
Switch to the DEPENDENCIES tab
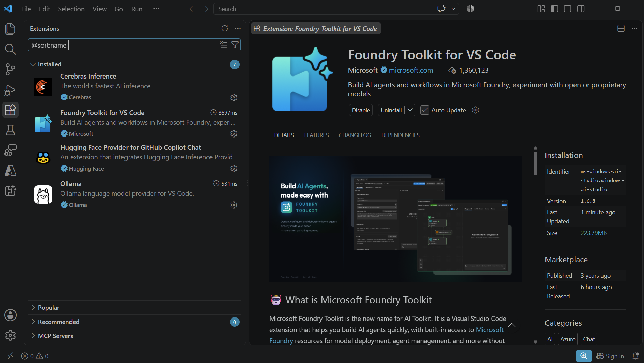tap(400, 135)
